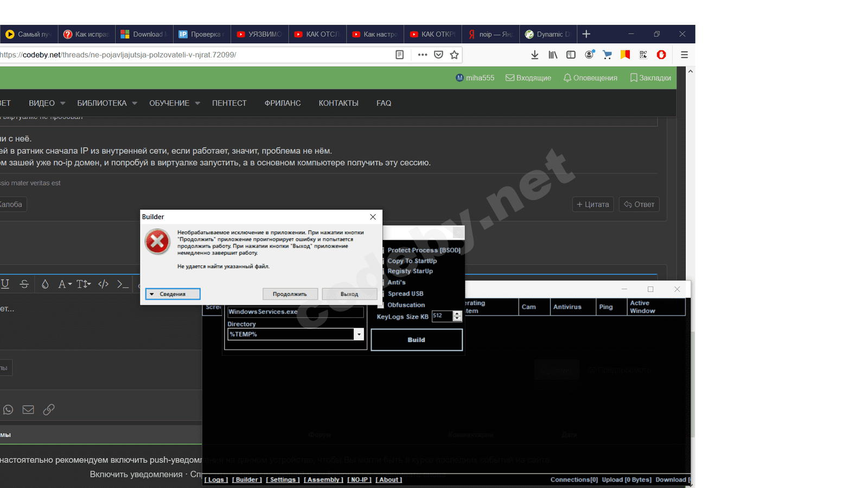Open the browser downloads panel
Viewport: 868px width, 488px height.
tap(535, 55)
